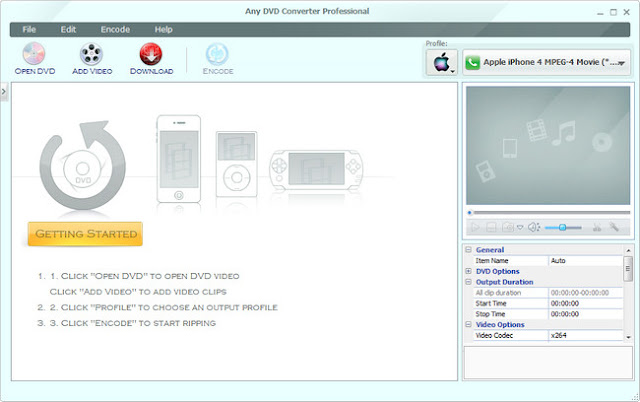Click the iPhone device illustration
640x402 pixels.
tap(179, 159)
